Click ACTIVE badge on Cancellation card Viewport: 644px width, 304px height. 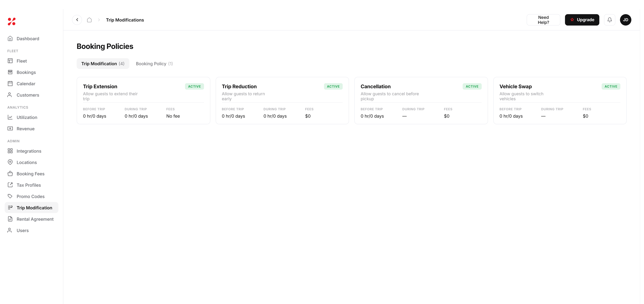coord(472,86)
